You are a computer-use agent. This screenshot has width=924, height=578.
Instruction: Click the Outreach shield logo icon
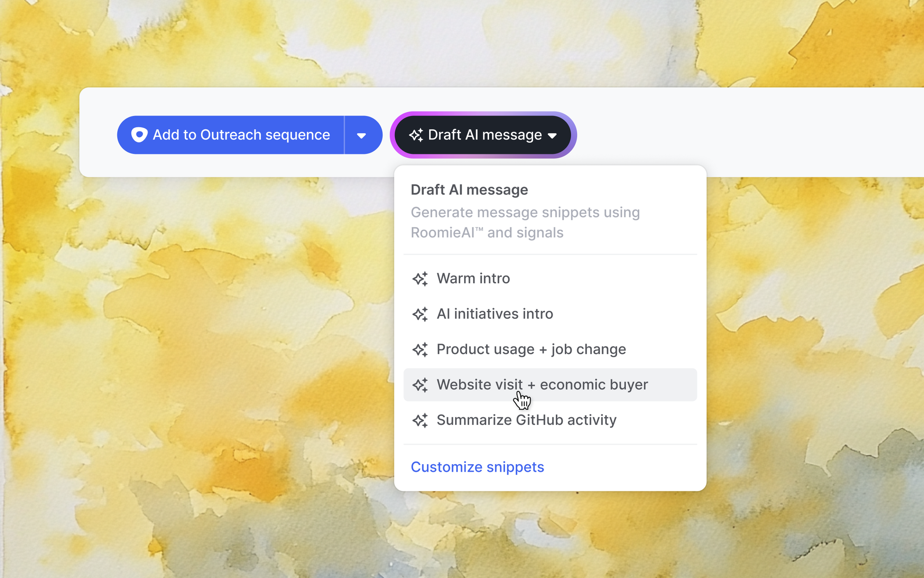(139, 135)
